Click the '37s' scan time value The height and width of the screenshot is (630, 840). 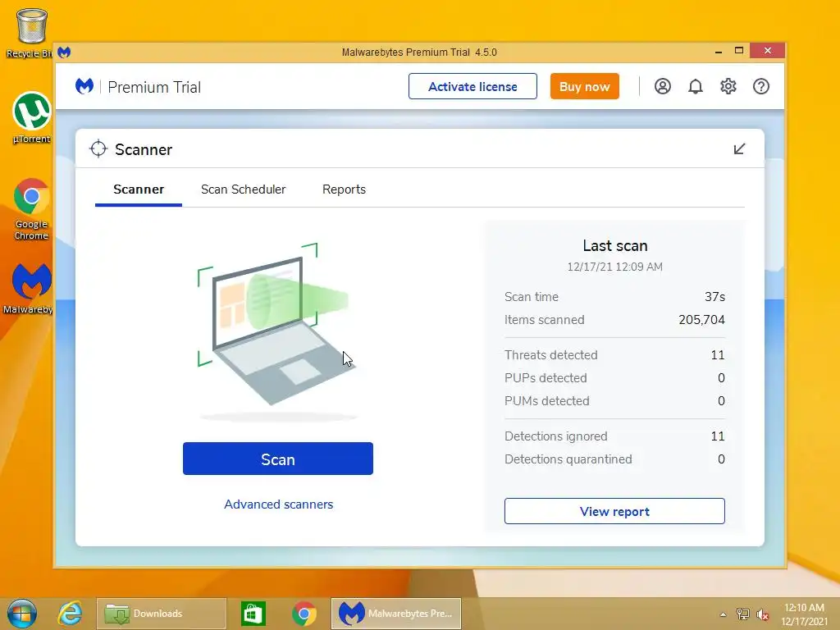point(714,297)
